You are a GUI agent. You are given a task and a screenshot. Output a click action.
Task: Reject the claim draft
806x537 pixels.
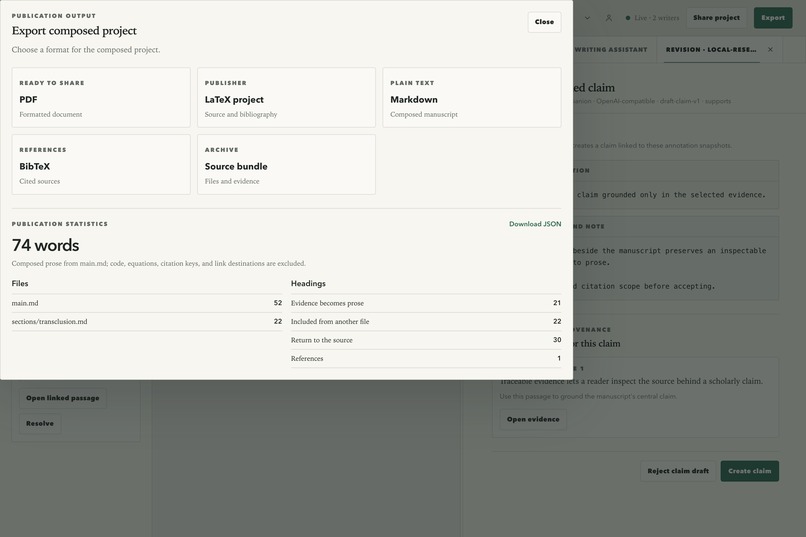tap(678, 471)
